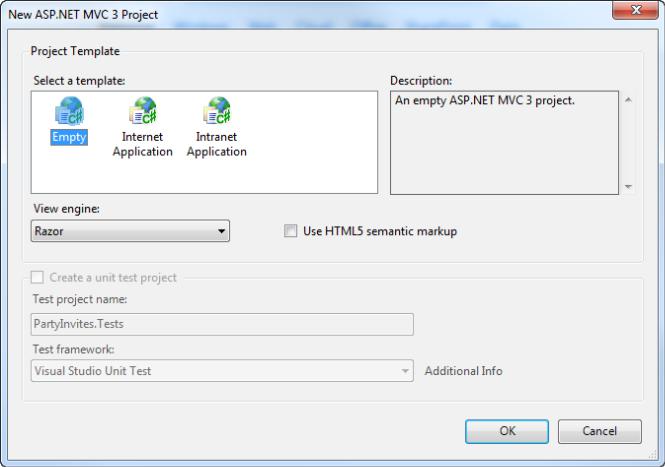Click the 'Test project name:' label
This screenshot has height=467, width=665.
pos(80,299)
